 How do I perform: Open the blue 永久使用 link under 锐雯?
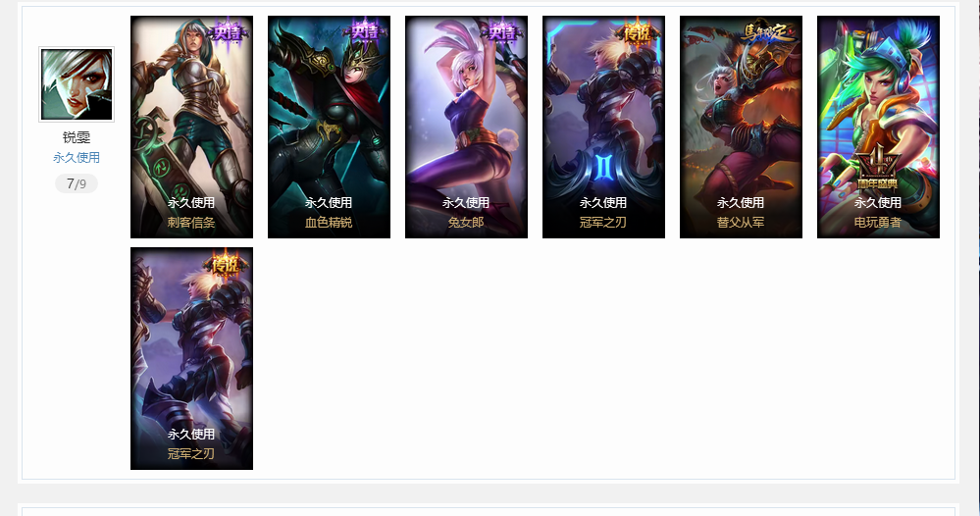click(x=77, y=157)
